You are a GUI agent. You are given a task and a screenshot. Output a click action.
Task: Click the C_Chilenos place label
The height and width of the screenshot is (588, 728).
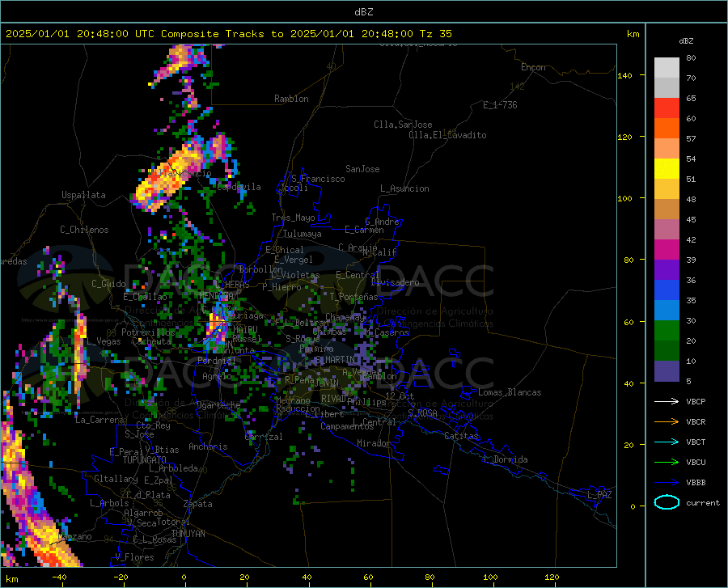coord(84,229)
